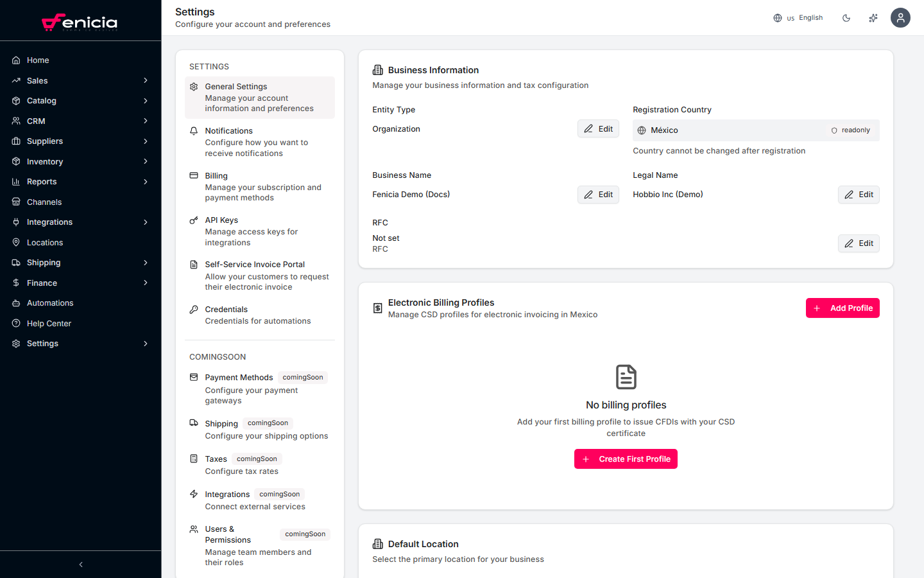Expand the Finance section in the sidebar
This screenshot has width=924, height=578.
coord(43,283)
